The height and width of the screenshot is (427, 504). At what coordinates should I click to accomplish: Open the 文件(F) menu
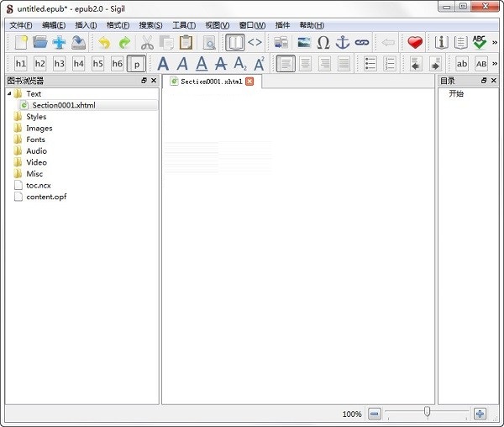(x=20, y=25)
